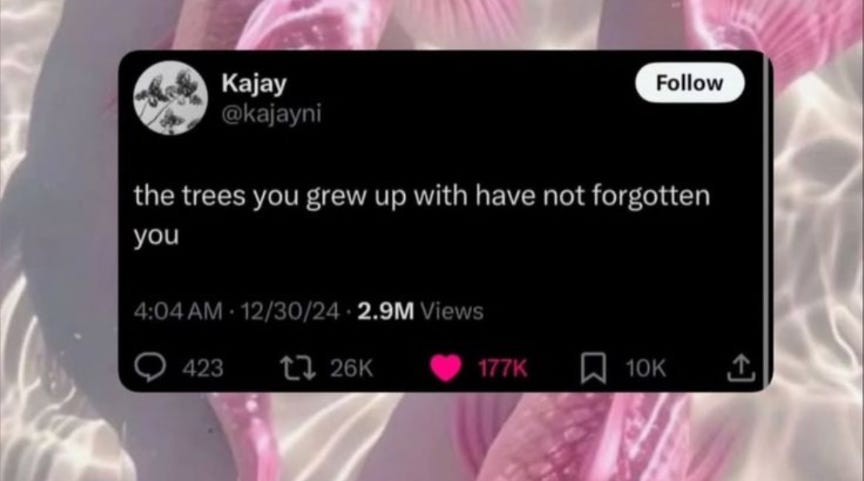Click the thin grey bar at card's right edge
The image size is (864, 481).
pos(768,220)
